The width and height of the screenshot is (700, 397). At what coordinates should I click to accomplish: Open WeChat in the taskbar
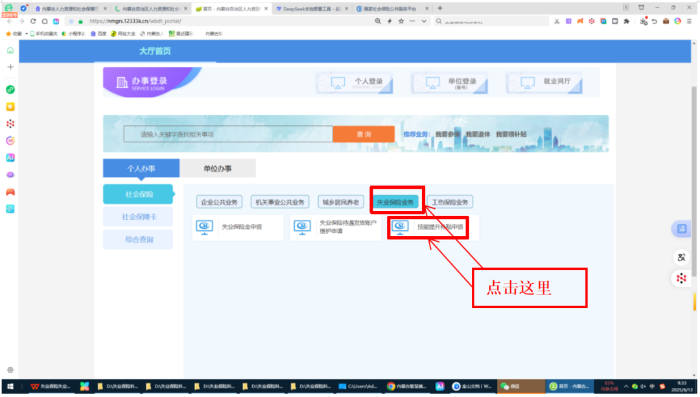(x=521, y=386)
